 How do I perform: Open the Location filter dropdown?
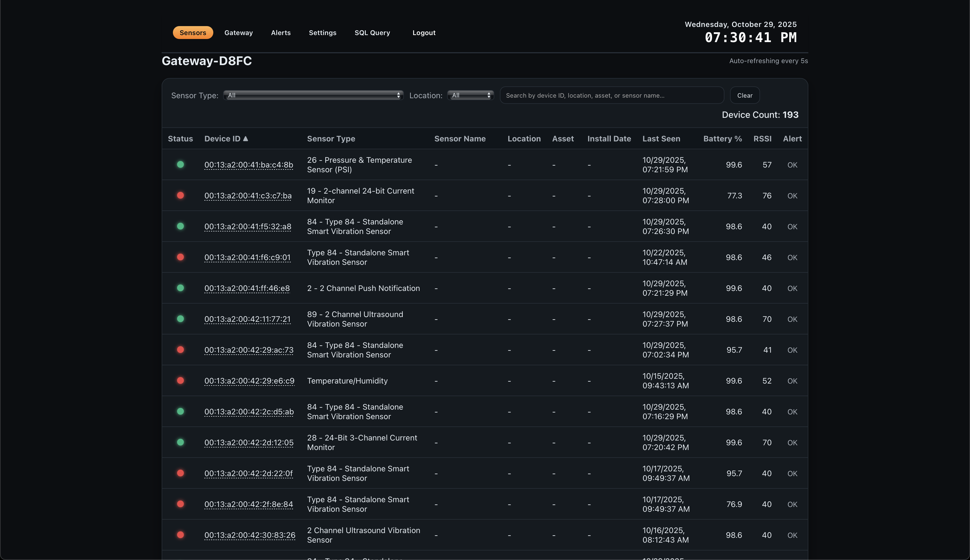(x=471, y=95)
